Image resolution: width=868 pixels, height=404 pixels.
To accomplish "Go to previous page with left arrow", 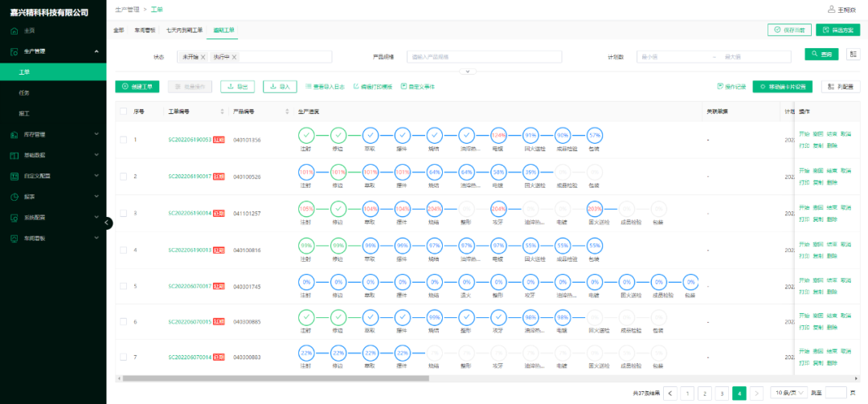I will point(688,393).
